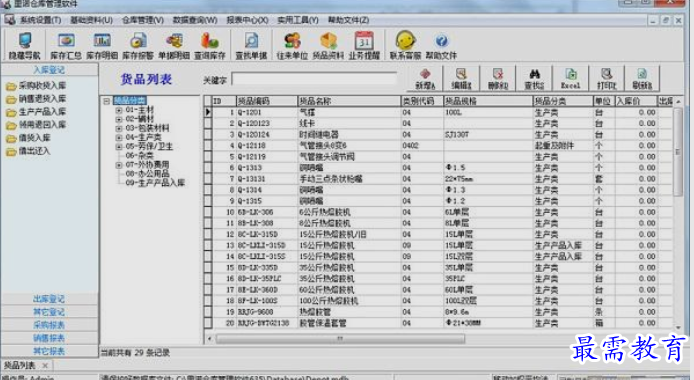
Task: Switch to the 出库登记 navigation section
Action: (x=49, y=299)
